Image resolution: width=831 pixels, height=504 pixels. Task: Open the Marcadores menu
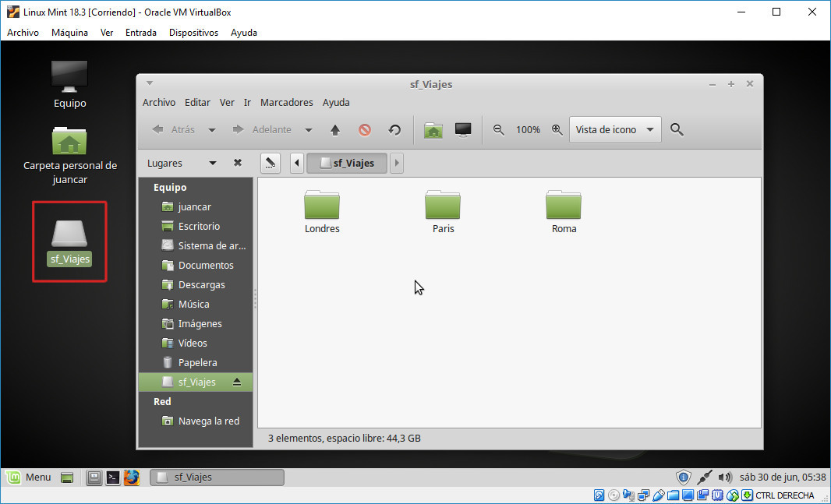286,102
